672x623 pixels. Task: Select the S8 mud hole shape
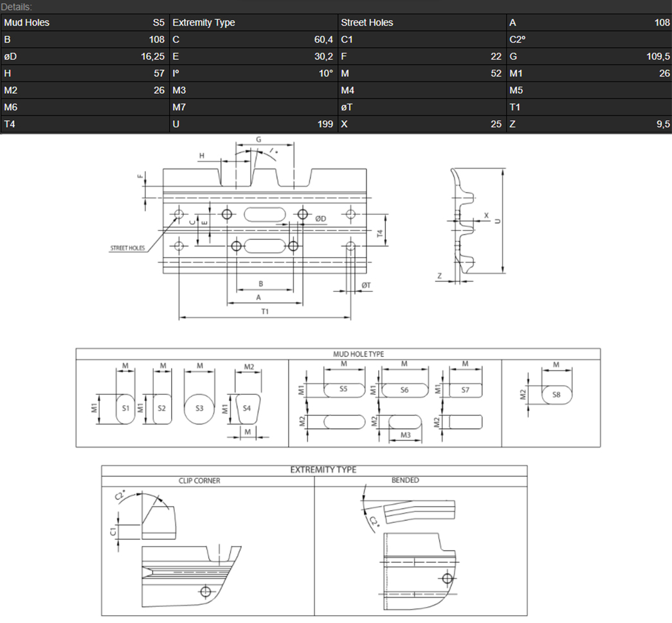[557, 395]
